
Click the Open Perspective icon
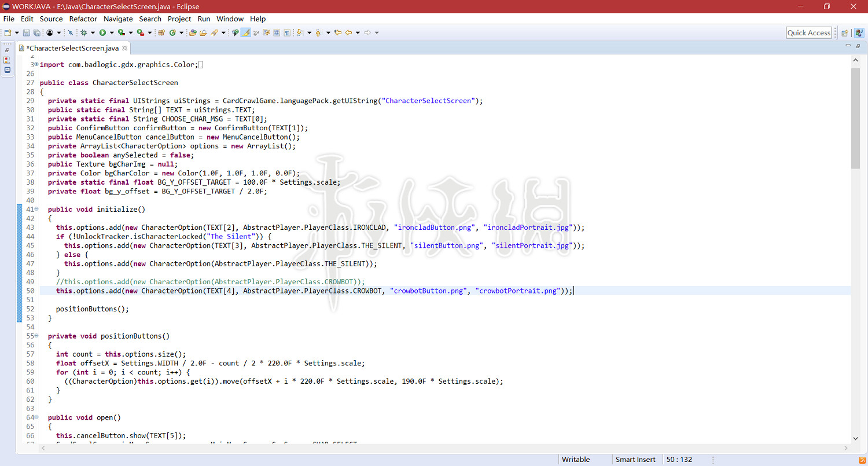(845, 33)
